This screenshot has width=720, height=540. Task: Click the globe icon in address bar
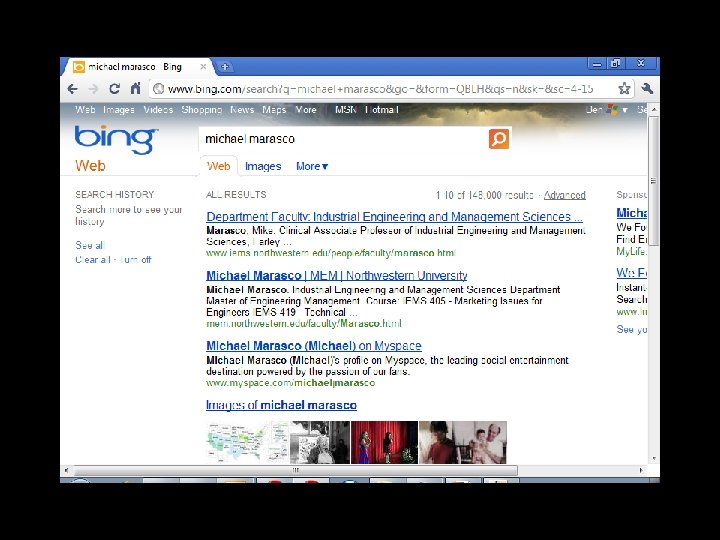[158, 89]
